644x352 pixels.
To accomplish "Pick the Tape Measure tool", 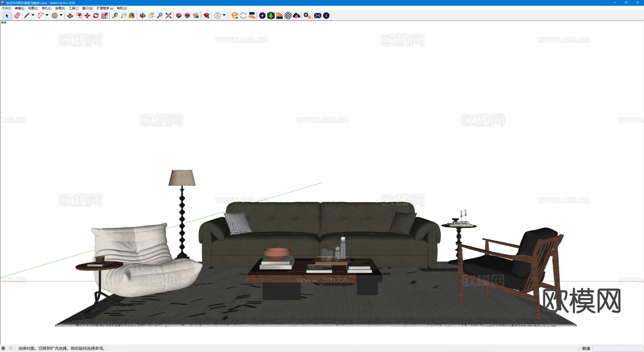I will (115, 15).
